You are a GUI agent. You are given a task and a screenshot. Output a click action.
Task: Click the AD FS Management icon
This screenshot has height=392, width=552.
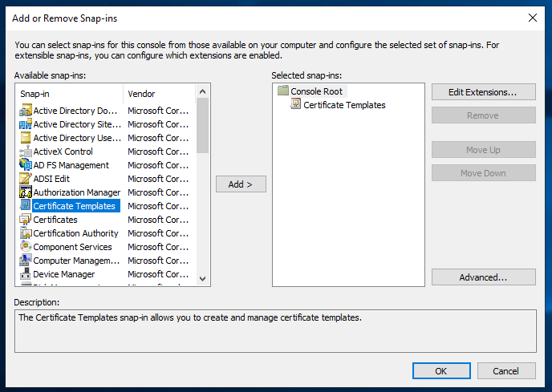25,165
